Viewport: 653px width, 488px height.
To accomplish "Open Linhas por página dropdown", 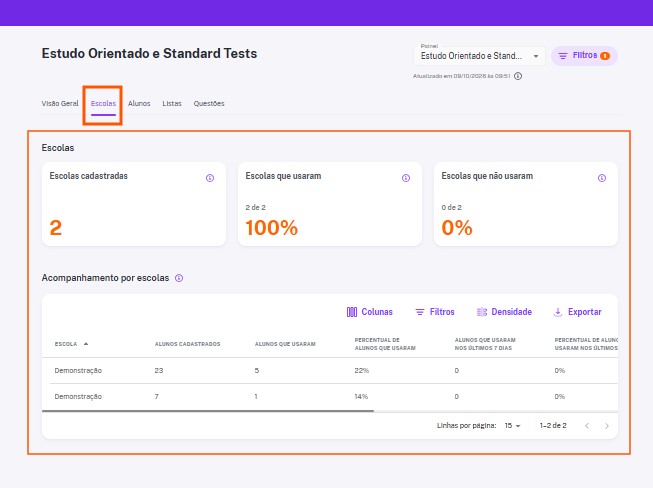I will click(x=512, y=426).
